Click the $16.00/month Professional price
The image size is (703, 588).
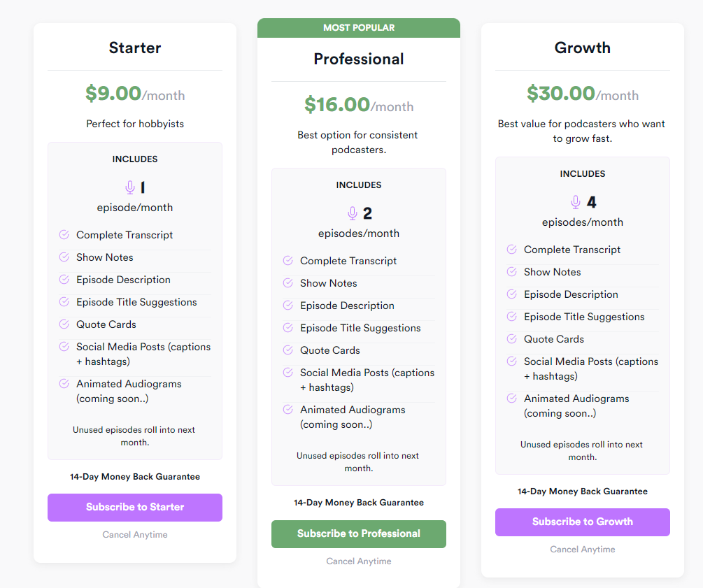[359, 105]
